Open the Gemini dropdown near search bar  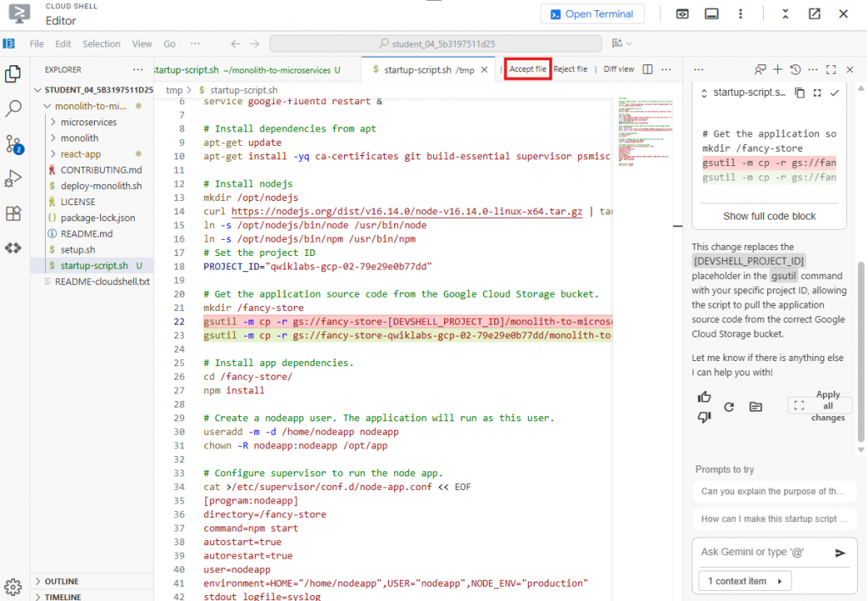621,43
